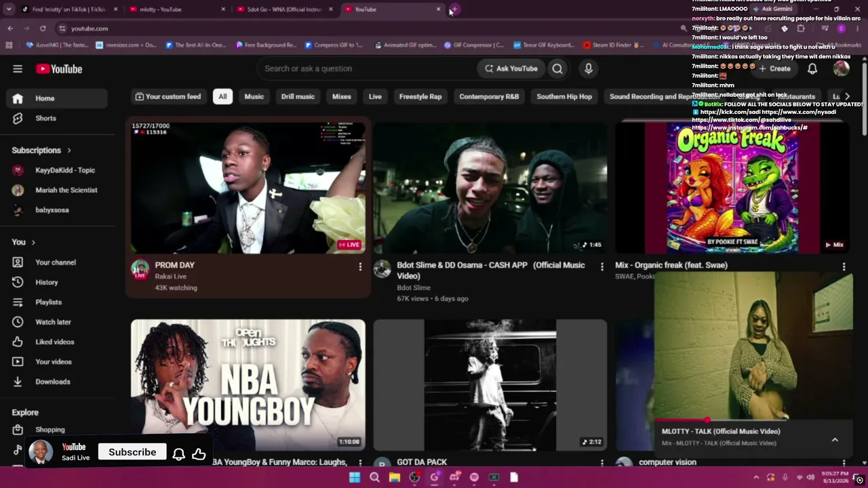Click the Rakai Live channel avatar
868x488 pixels.
[x=140, y=269]
